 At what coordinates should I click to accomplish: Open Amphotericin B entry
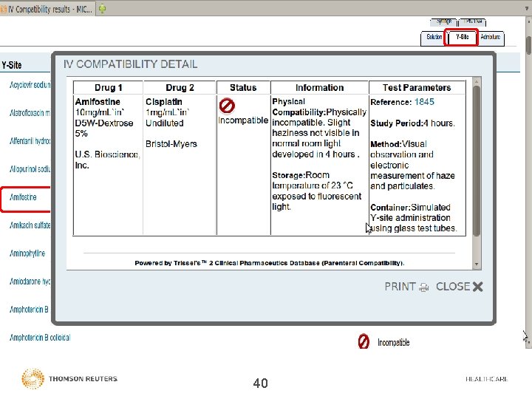point(29,310)
